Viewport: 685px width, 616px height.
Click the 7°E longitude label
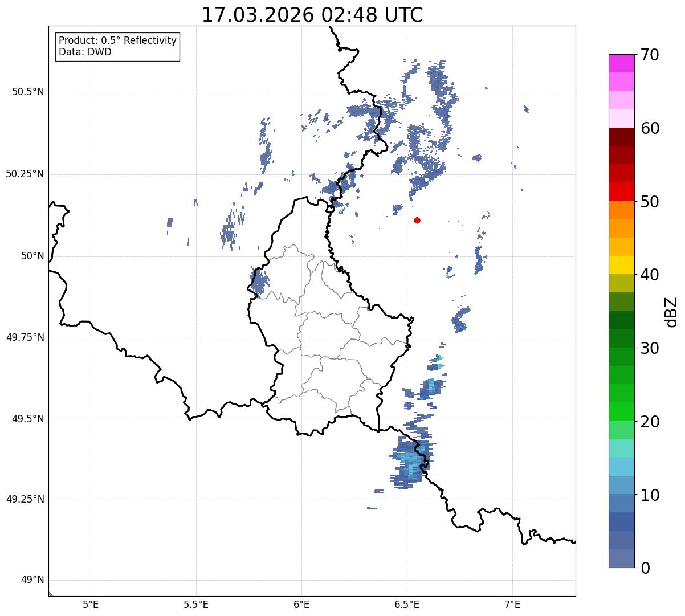pos(512,604)
